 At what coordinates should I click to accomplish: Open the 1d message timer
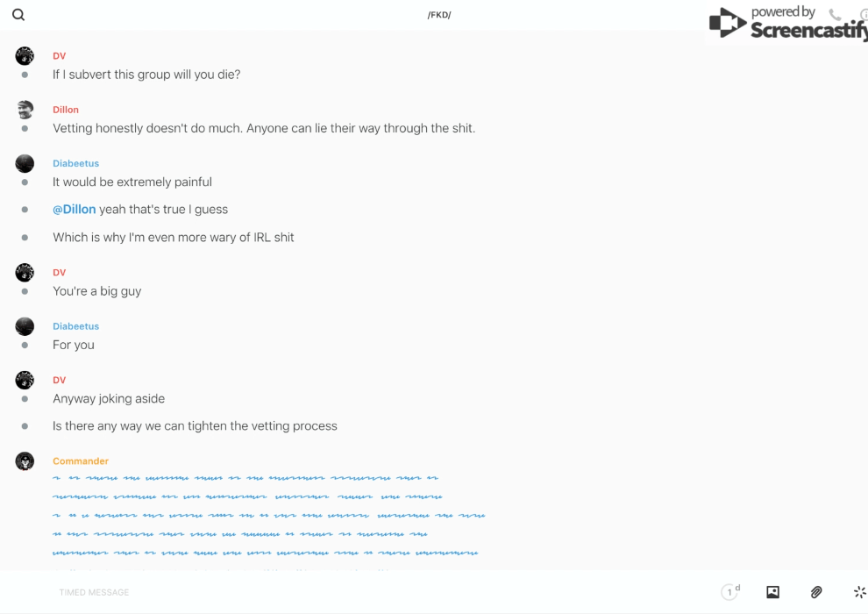point(729,592)
